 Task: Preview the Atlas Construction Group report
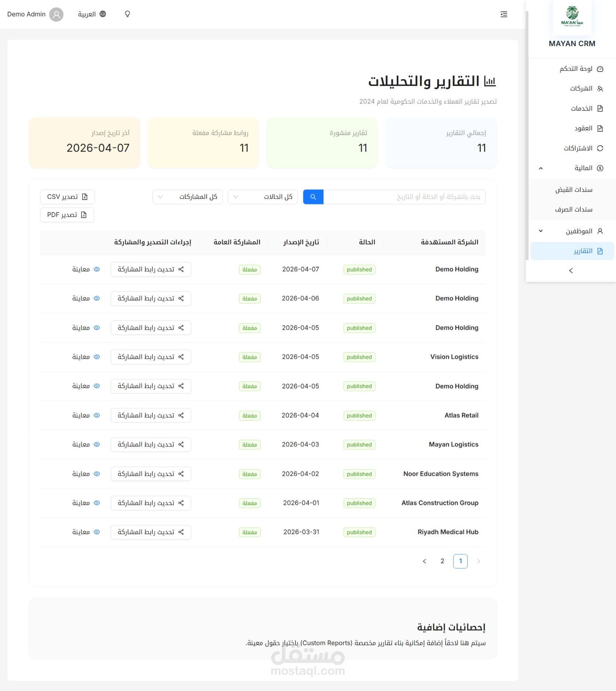click(86, 503)
